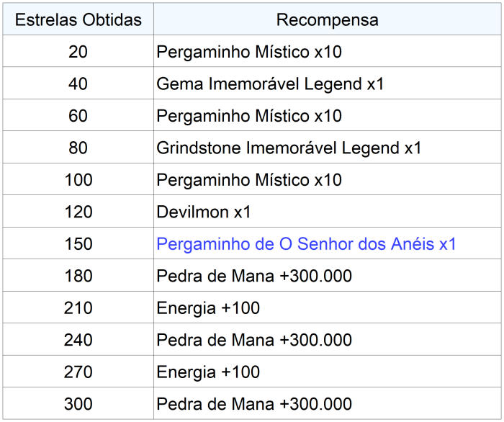Click the 300 stars cell

[x=78, y=404]
